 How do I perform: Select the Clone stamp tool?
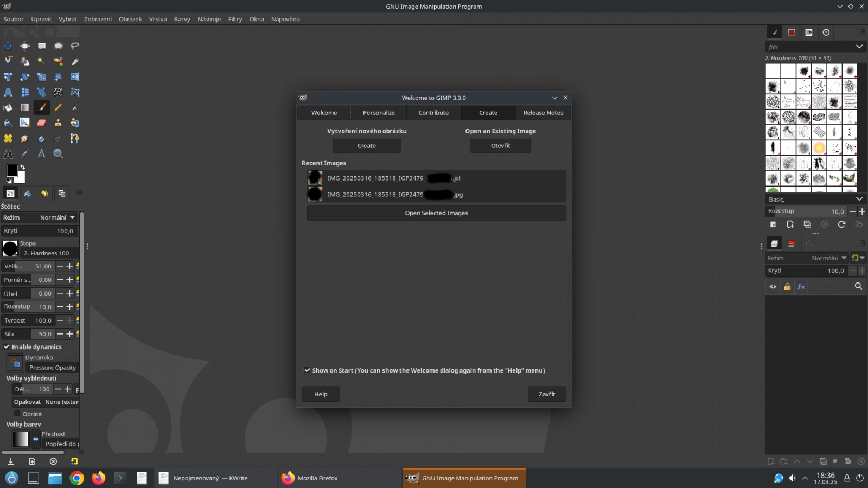[x=58, y=123]
